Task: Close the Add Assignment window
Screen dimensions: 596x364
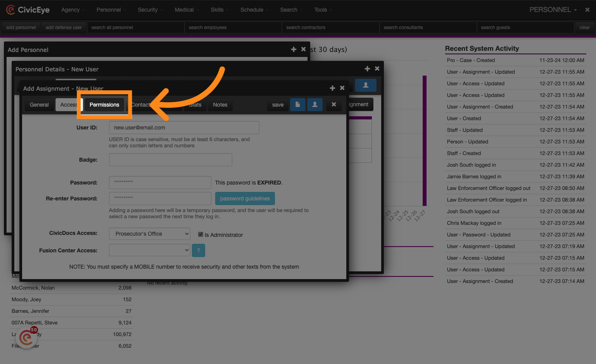Action: pyautogui.click(x=342, y=88)
